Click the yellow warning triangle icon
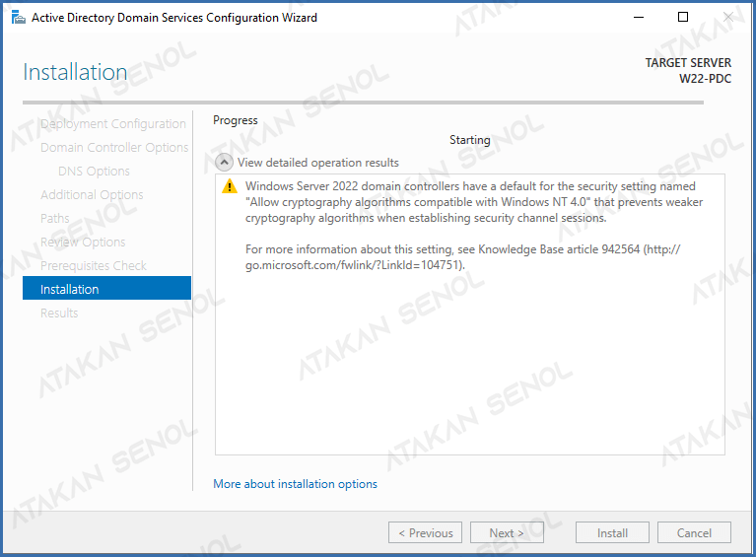The image size is (756, 557). point(230,186)
